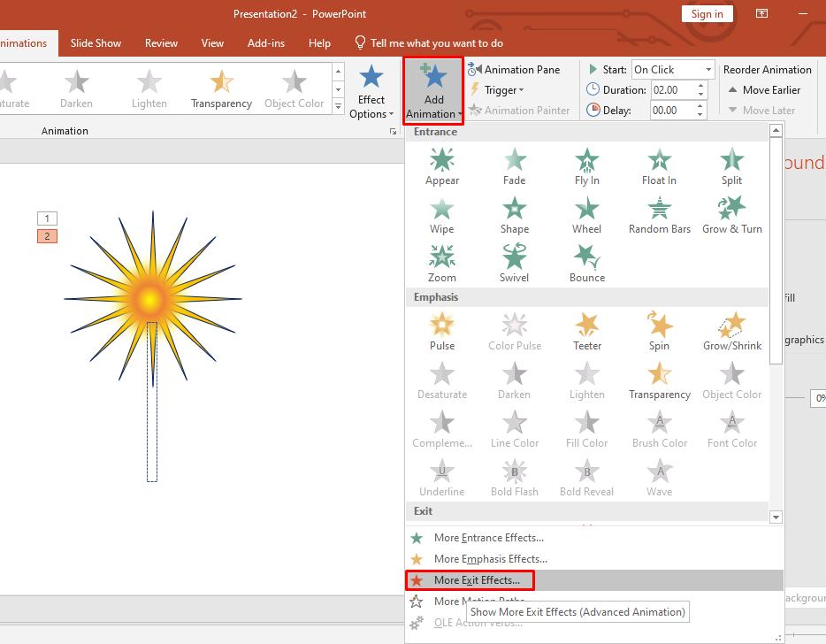826x644 pixels.
Task: Select slide thumbnail number 1
Action: (47, 218)
